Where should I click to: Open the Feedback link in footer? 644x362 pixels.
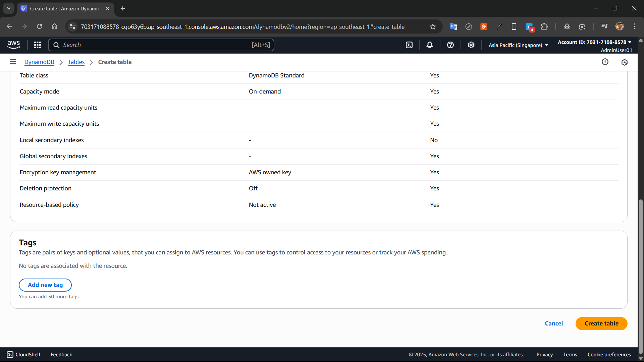(x=61, y=354)
